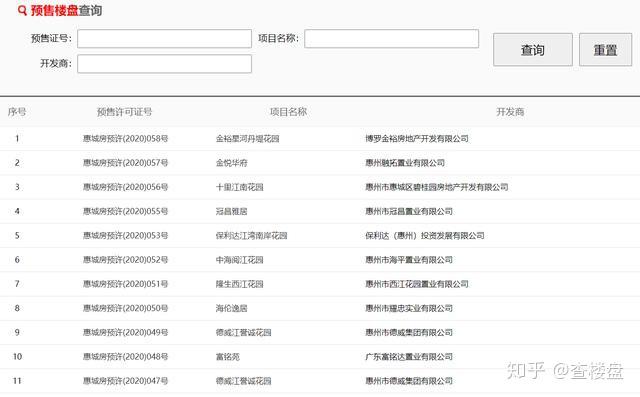This screenshot has width=640, height=397.
Task: Click serial number 5 in the table
Action: pyautogui.click(x=17, y=235)
